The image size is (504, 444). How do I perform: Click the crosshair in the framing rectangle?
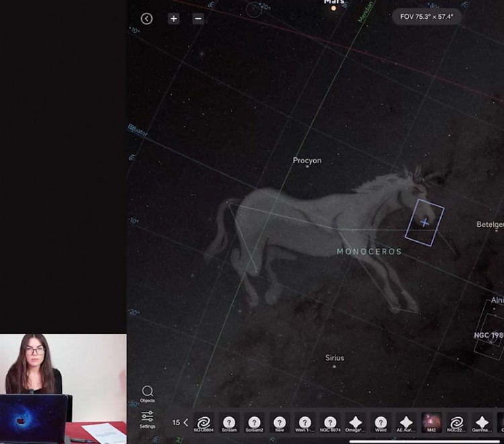[x=424, y=222]
